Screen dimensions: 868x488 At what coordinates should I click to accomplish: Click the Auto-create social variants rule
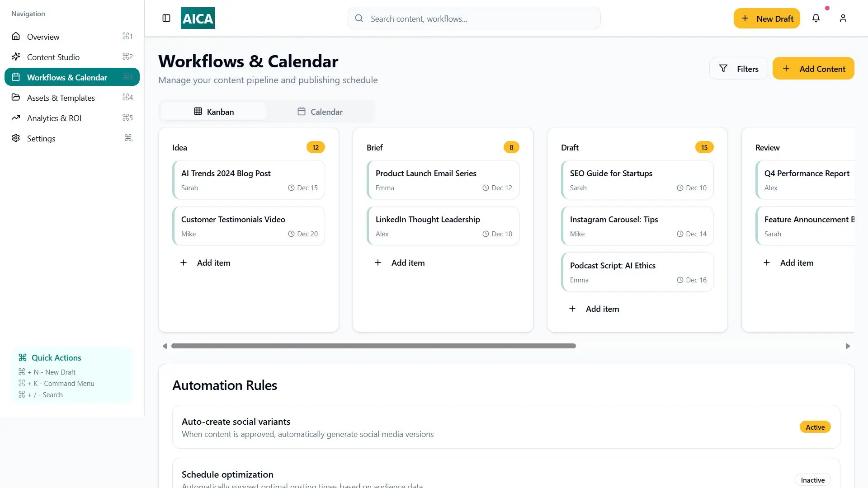click(x=506, y=427)
